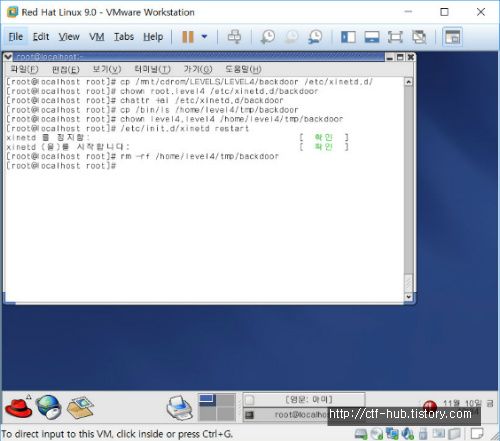Open the printer manager panel icon
Viewport: 500px width, 441px height.
tap(180, 407)
